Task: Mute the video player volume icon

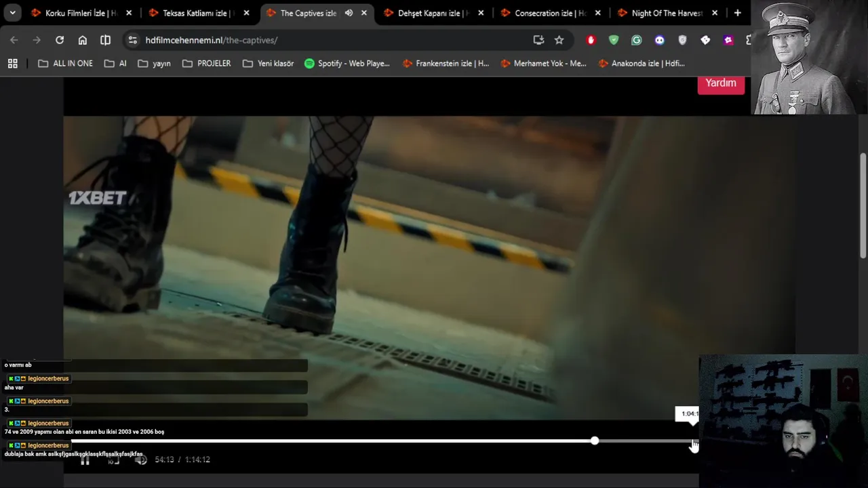Action: coord(140,460)
